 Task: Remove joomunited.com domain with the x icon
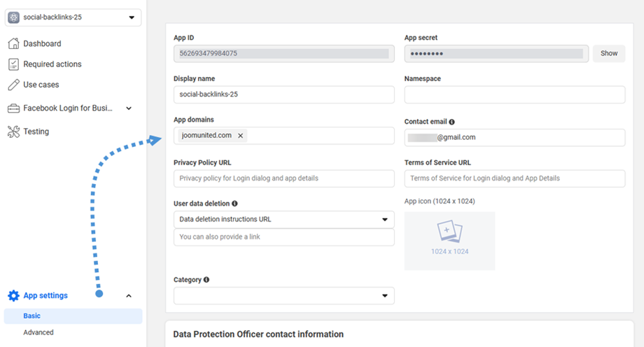click(241, 136)
